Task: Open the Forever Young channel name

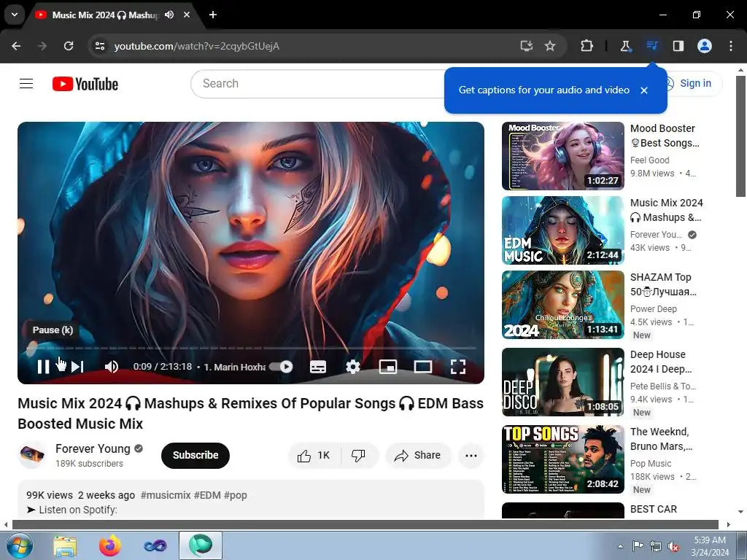Action: [x=93, y=448]
